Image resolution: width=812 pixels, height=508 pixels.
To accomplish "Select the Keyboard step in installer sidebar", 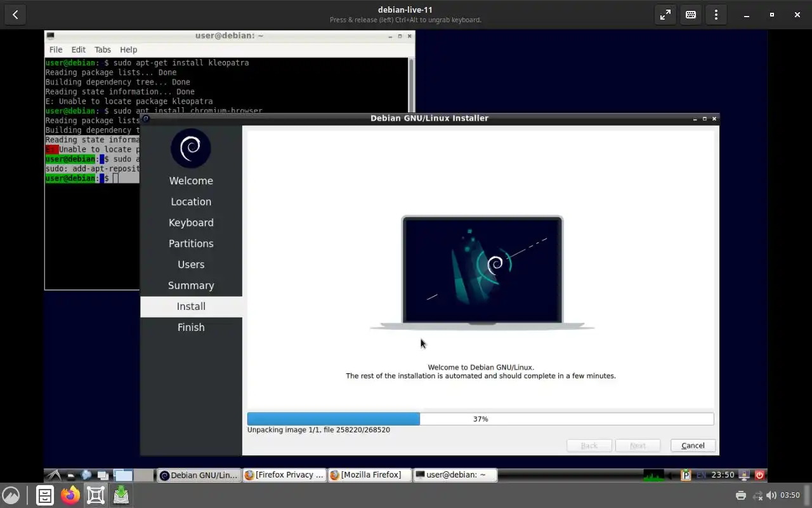I will (191, 223).
